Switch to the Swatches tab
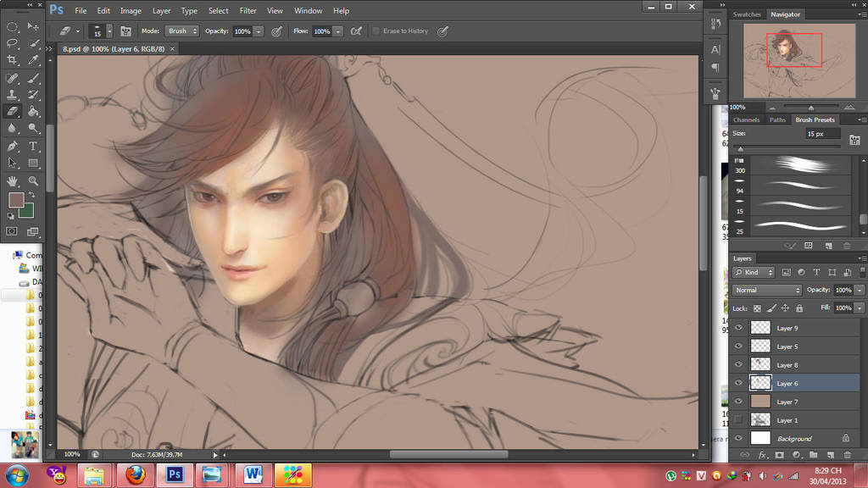The height and width of the screenshot is (488, 868). tap(747, 14)
